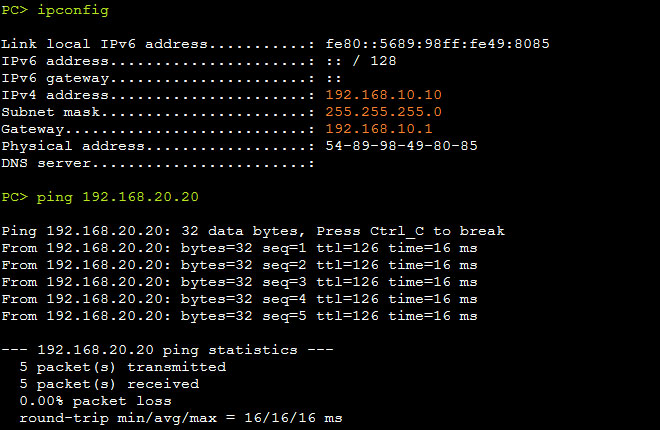Image resolution: width=660 pixels, height=430 pixels.
Task: Click the ping 192.168.20.20 command
Action: 117,197
